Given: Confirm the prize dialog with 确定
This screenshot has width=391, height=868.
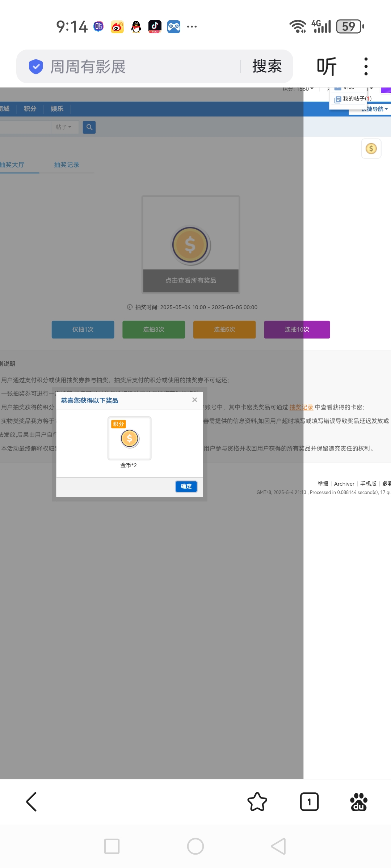Looking at the screenshot, I should pos(186,486).
